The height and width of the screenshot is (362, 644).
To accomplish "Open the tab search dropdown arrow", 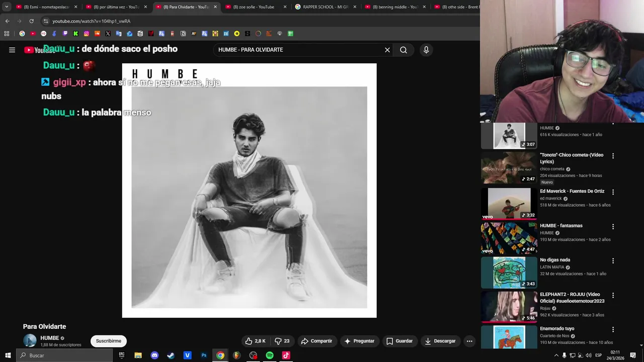I will [7, 7].
